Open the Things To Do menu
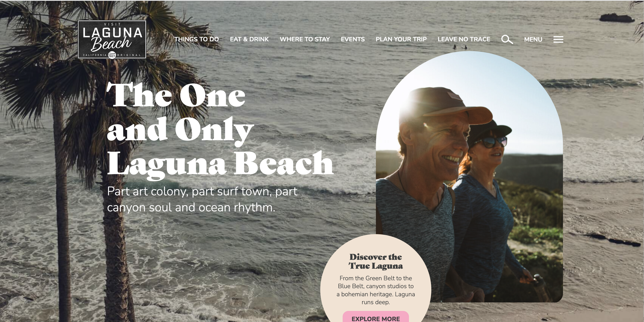The height and width of the screenshot is (322, 644). coord(197,39)
